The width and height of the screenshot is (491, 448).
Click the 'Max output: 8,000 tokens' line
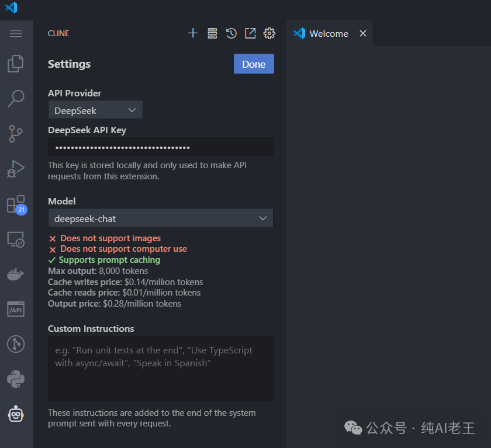[x=98, y=271]
